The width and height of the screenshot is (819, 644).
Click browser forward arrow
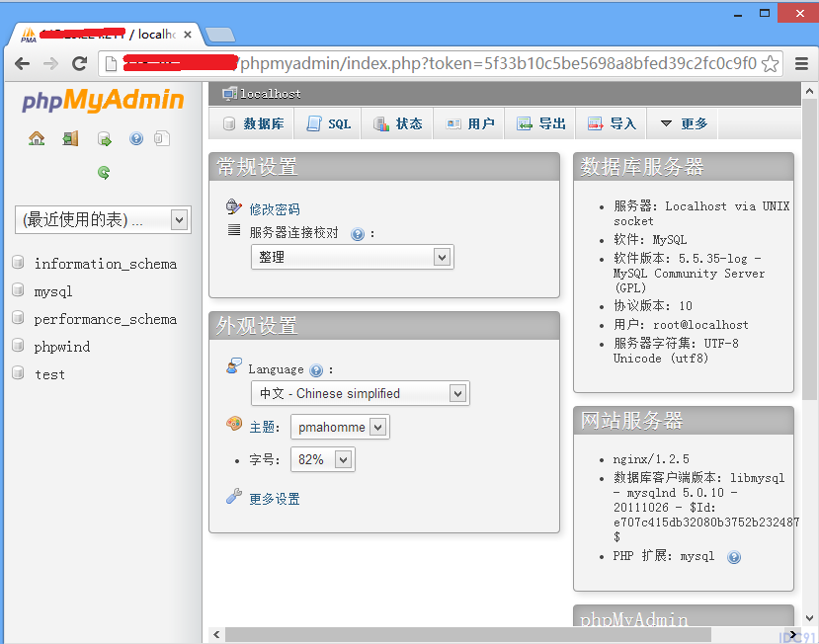[50, 64]
